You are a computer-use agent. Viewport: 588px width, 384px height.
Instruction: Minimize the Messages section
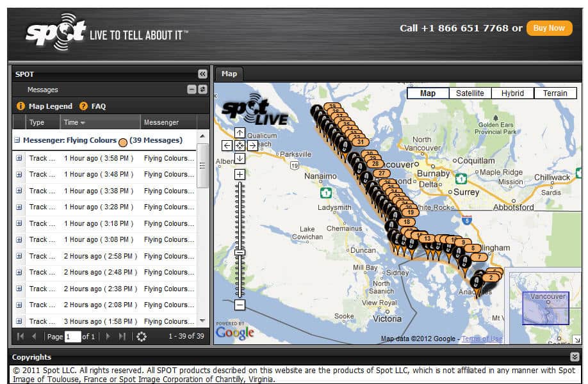(192, 89)
